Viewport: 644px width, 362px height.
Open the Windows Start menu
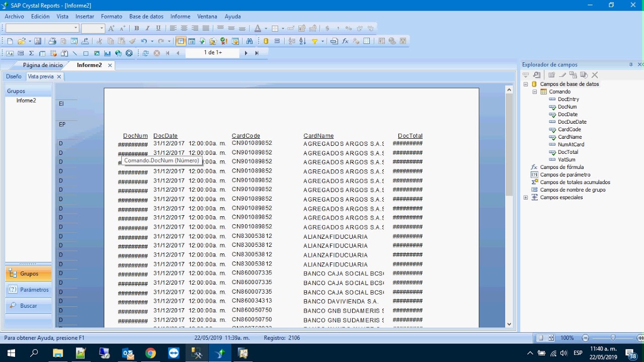point(11,353)
